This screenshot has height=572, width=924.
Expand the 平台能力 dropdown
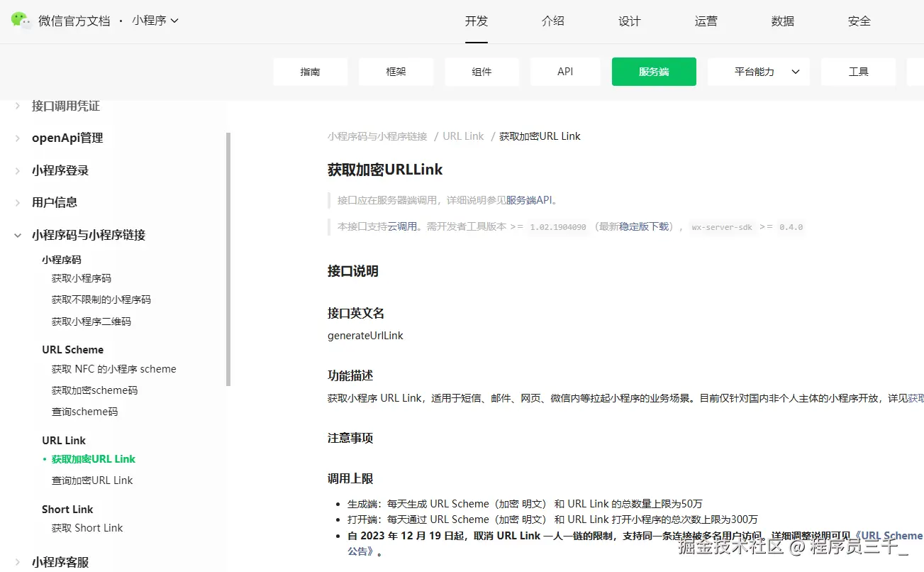759,72
